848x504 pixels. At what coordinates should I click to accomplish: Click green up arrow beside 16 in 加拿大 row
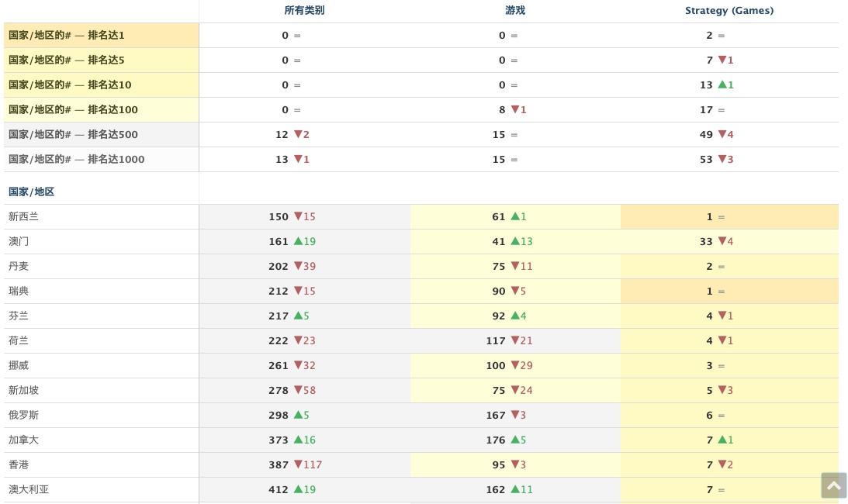pyautogui.click(x=298, y=440)
